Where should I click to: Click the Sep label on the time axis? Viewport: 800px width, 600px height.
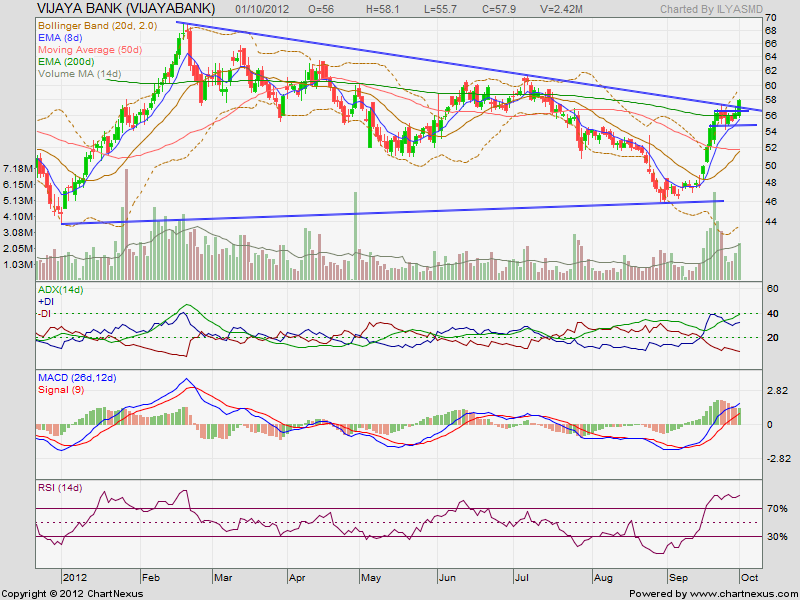pos(678,578)
